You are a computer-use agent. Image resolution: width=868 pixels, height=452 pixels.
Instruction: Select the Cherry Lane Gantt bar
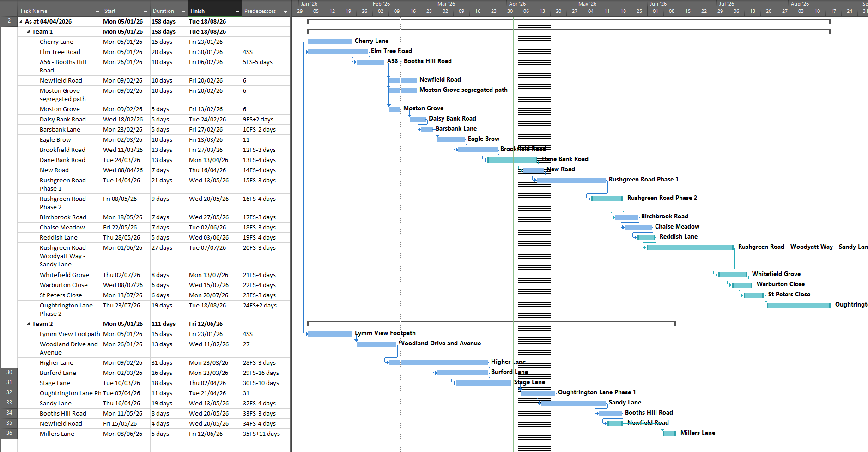click(x=329, y=42)
